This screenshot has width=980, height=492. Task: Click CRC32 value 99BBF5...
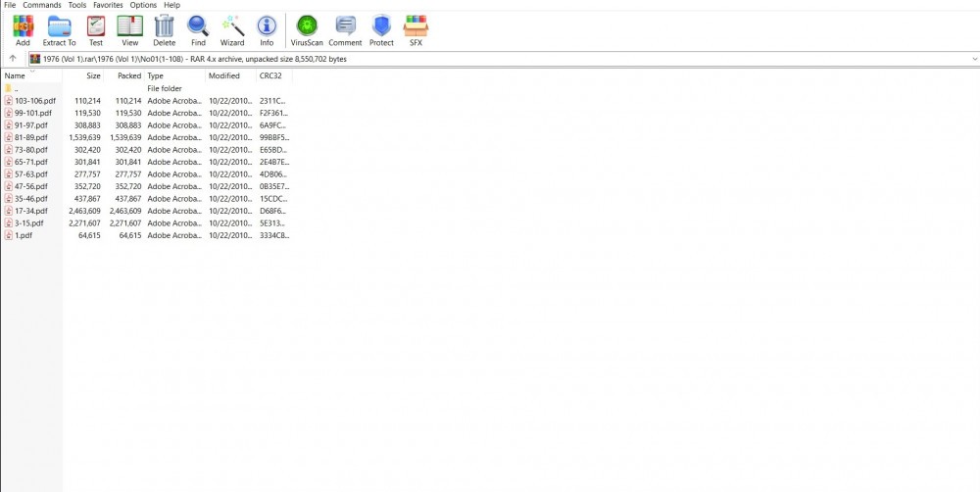[x=274, y=137]
